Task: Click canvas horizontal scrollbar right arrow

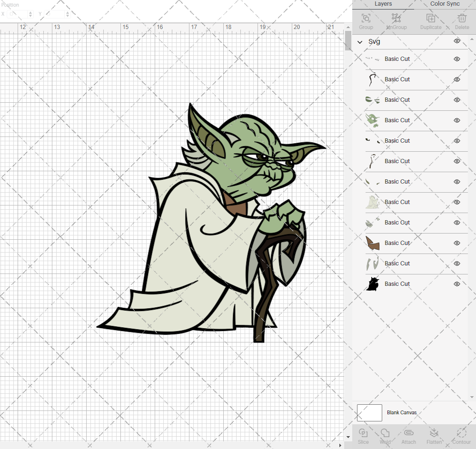Action: pyautogui.click(x=340, y=445)
